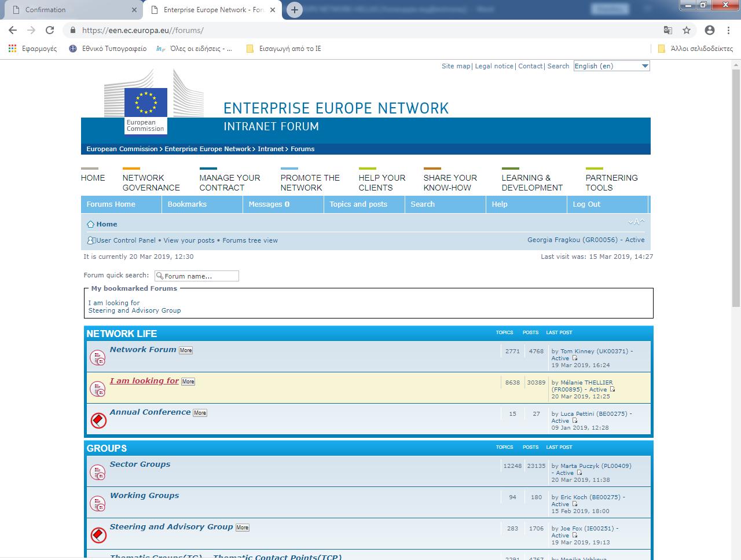View latest post icon in Network Forum row
741x560 pixels.
[575, 358]
